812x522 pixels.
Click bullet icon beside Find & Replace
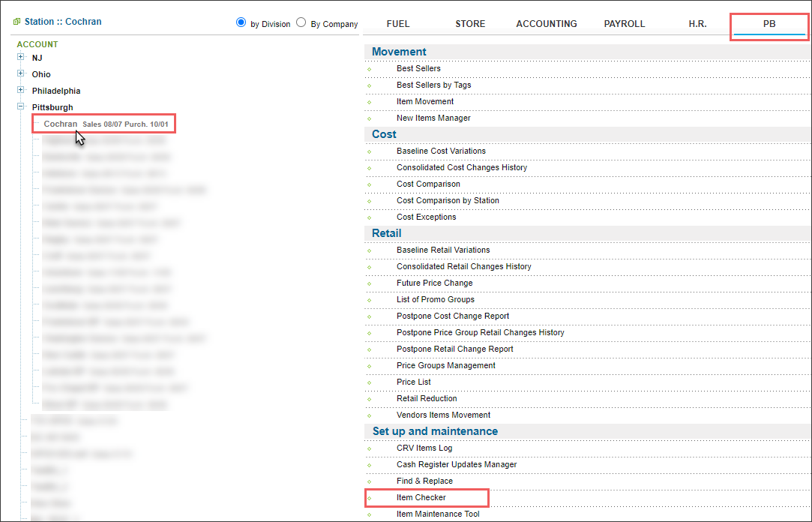click(370, 482)
